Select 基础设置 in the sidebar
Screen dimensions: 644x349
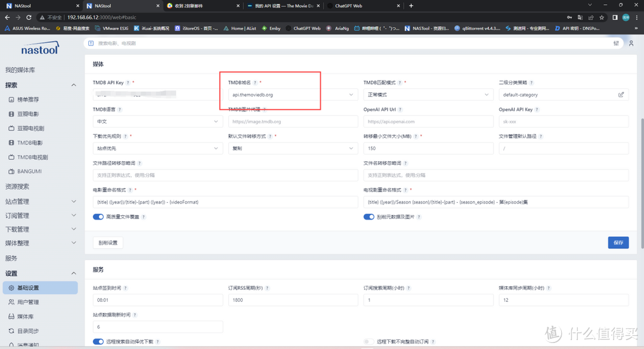point(41,288)
